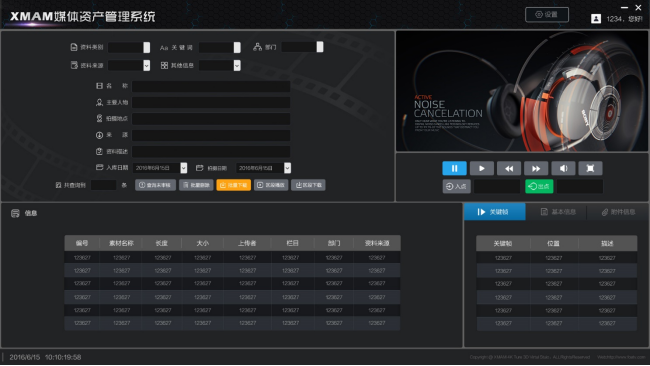Image resolution: width=650 pixels, height=366 pixels.
Task: Open the settings (设置) gear button
Action: 547,15
